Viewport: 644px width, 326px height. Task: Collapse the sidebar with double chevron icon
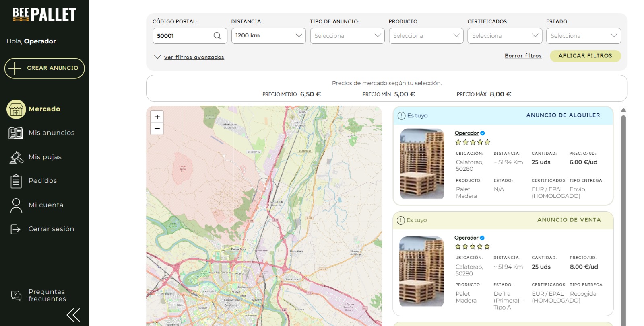(x=73, y=315)
